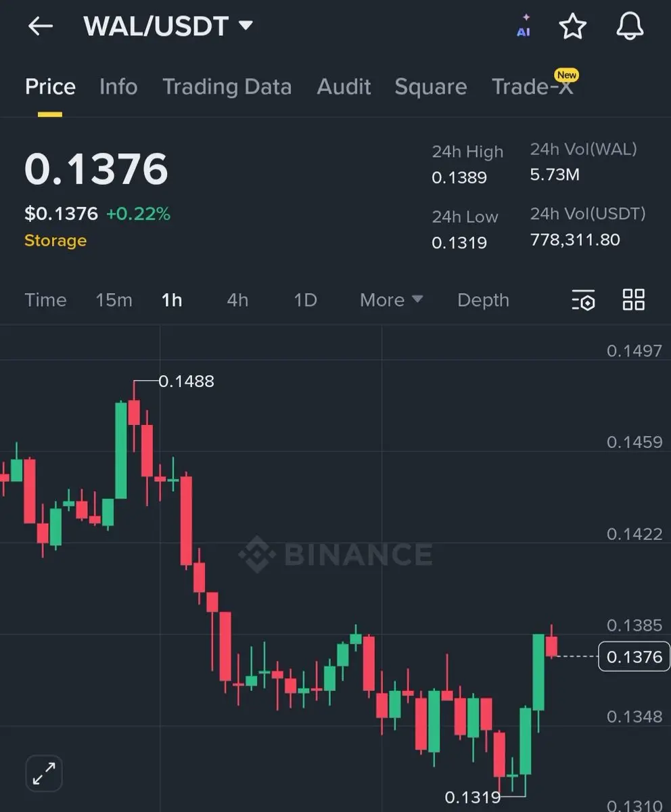
Task: Select the 1h chart interval
Action: 172,300
